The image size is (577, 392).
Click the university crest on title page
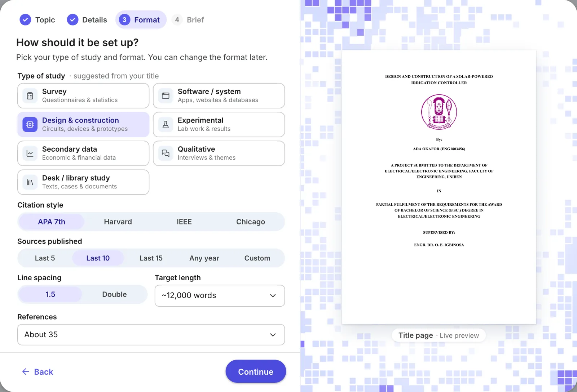(x=439, y=112)
